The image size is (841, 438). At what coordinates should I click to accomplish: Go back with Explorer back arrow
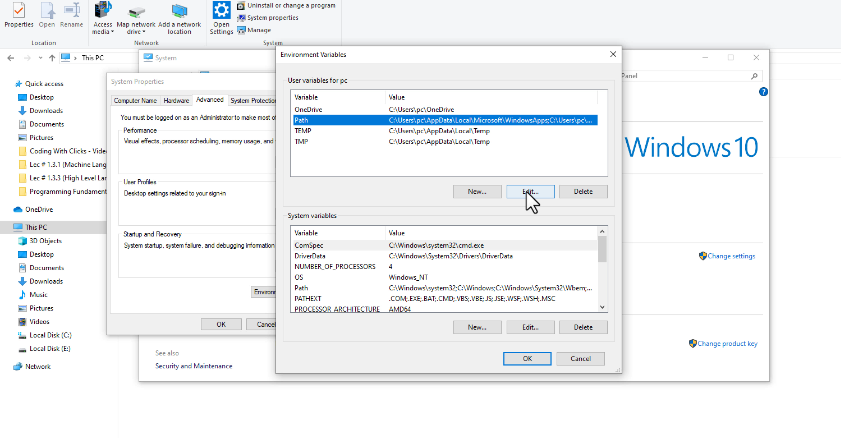[11, 58]
